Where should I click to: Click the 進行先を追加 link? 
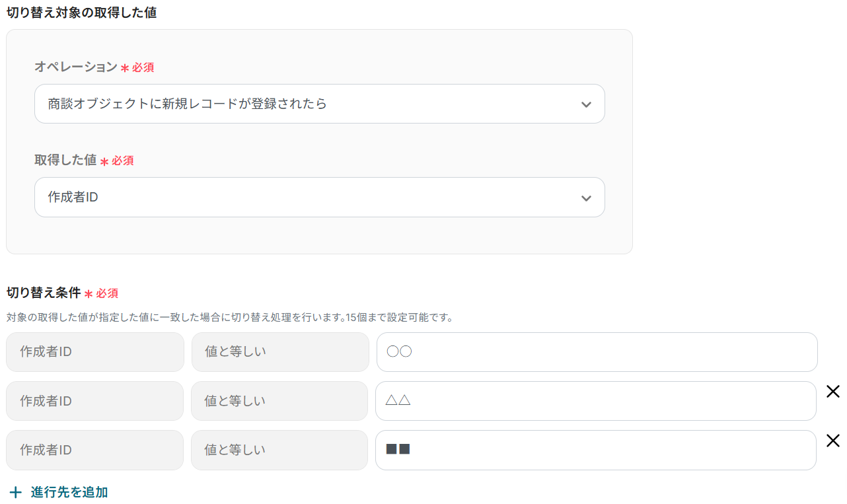click(x=69, y=492)
